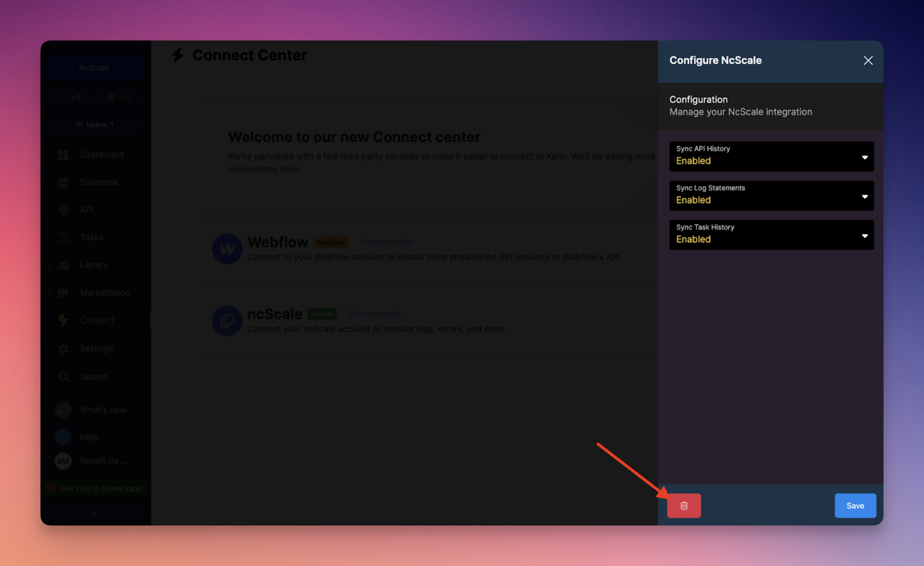
Task: Click the Webflow integration title
Action: coord(278,242)
